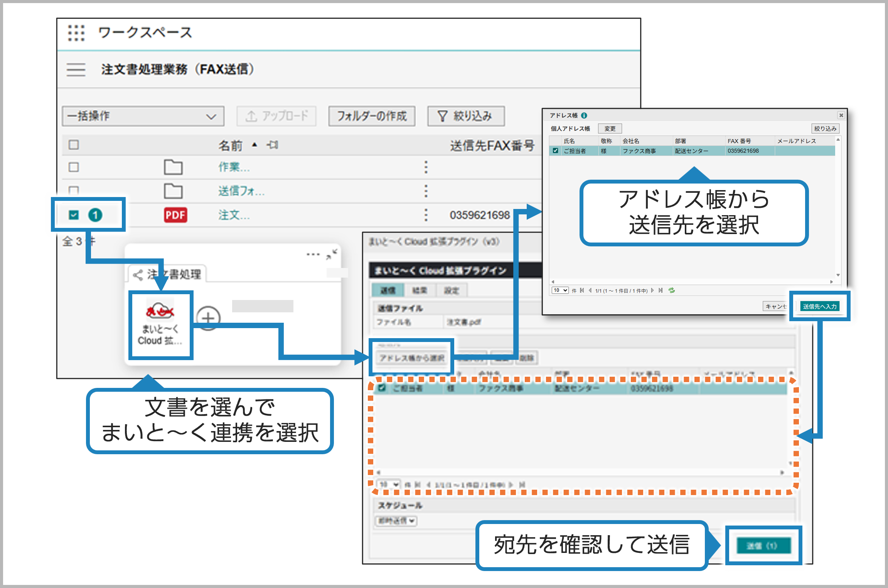Open the page size 10 dropdown in the address book

560,290
